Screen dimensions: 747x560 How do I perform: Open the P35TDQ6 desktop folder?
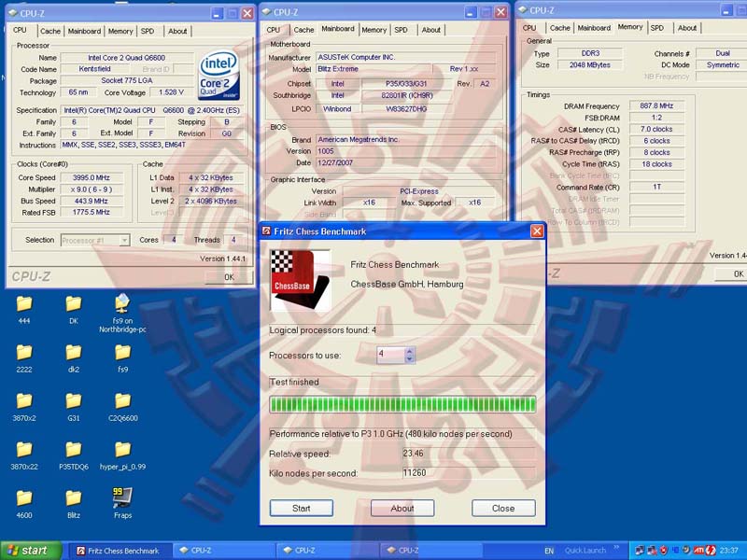74,455
